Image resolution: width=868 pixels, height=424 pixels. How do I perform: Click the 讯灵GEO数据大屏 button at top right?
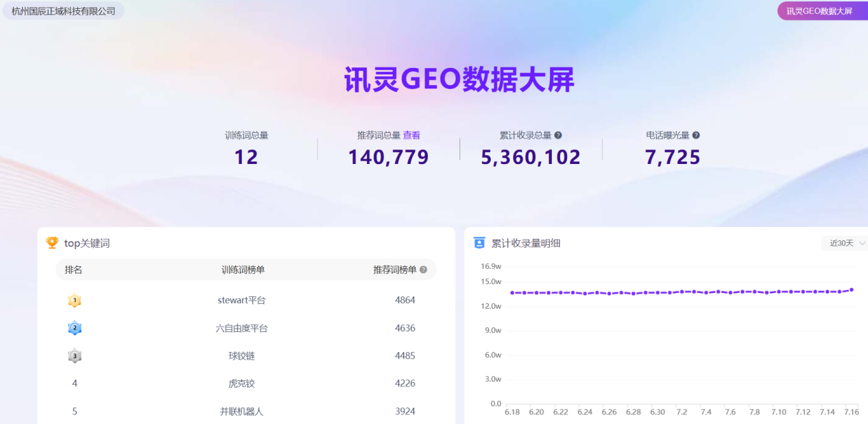point(821,11)
